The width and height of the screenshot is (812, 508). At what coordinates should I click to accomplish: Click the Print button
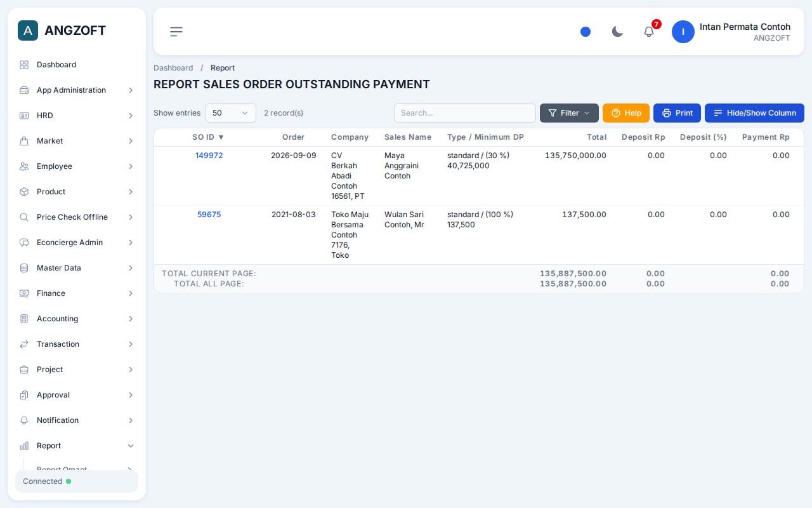pos(677,113)
